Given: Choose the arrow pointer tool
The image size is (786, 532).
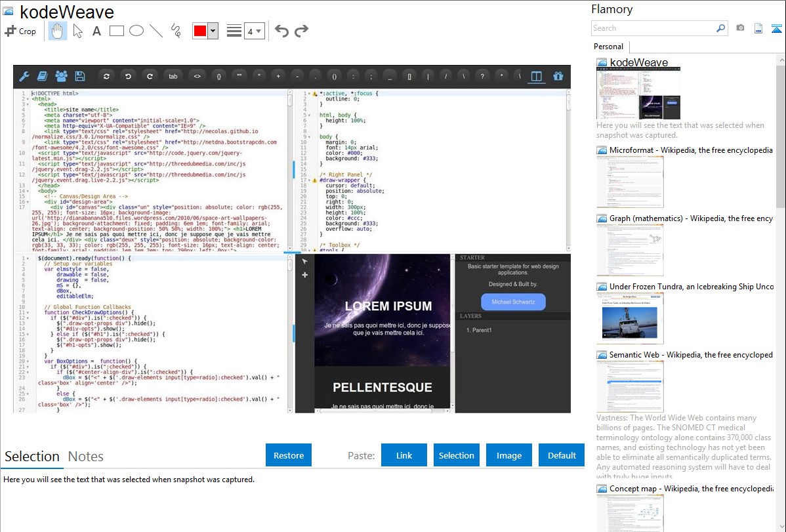Looking at the screenshot, I should tap(77, 31).
